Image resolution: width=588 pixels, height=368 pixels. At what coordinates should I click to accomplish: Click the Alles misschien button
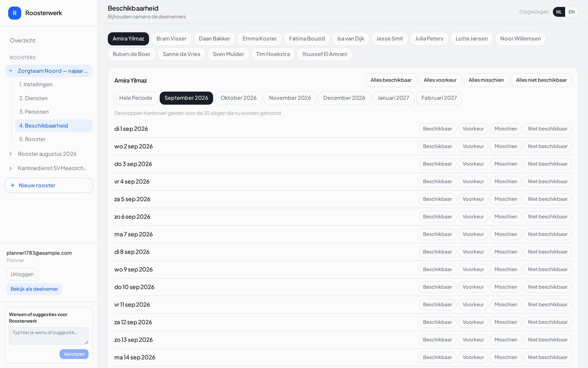click(486, 80)
